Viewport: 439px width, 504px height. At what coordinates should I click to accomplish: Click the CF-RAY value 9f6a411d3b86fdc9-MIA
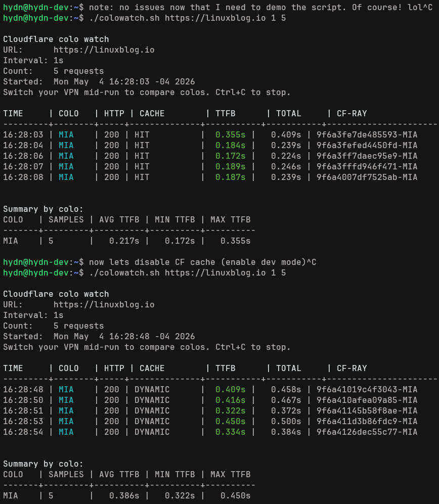(x=367, y=422)
